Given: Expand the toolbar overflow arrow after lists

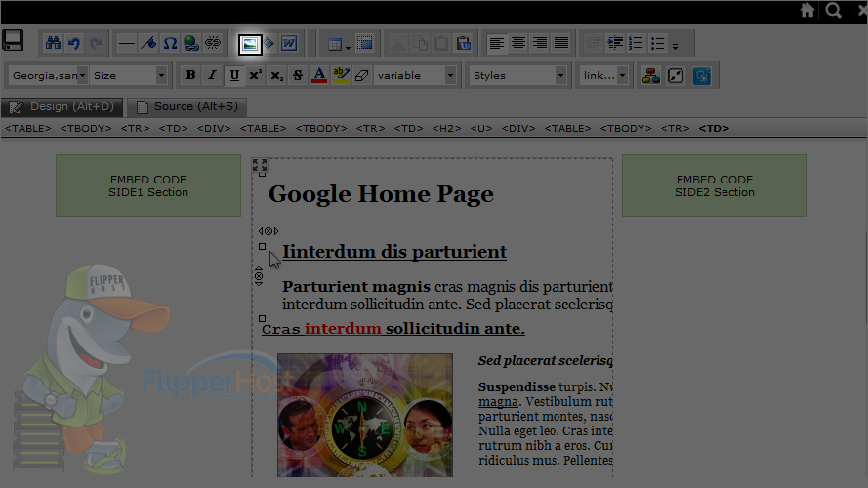Looking at the screenshot, I should click(675, 47).
